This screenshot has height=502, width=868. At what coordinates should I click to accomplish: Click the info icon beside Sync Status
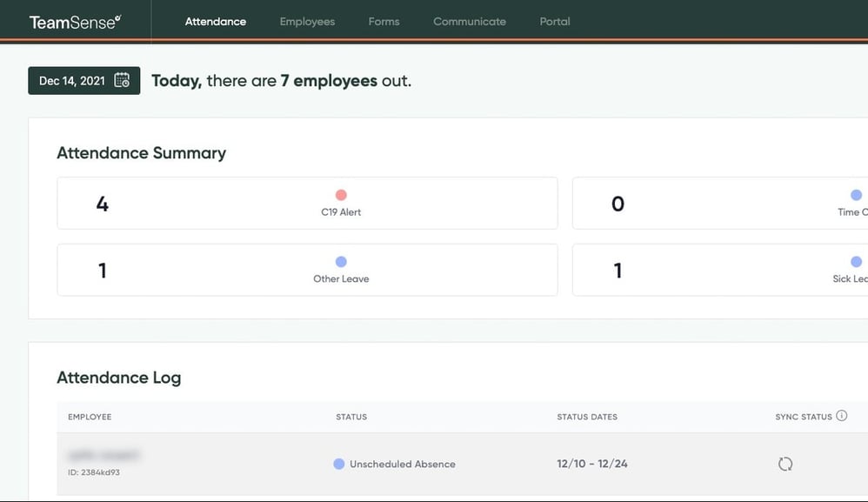pos(841,416)
